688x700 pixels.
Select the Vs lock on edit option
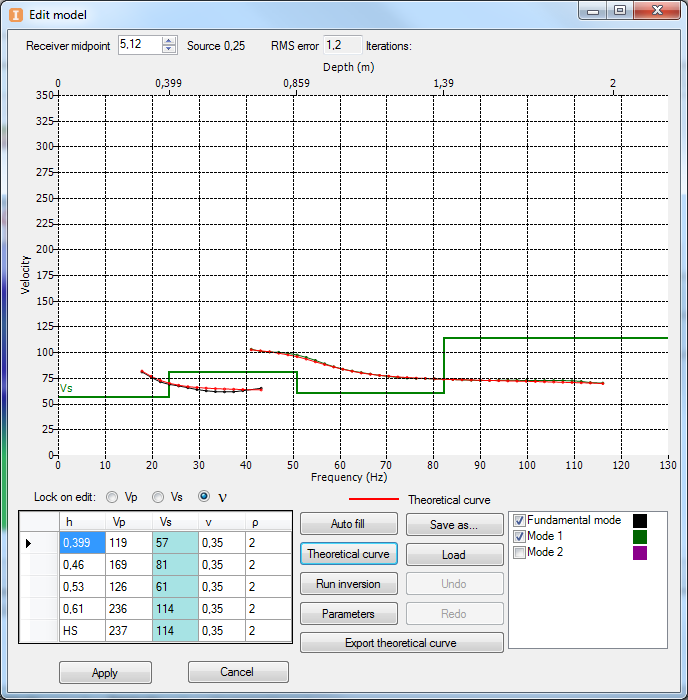(x=158, y=497)
